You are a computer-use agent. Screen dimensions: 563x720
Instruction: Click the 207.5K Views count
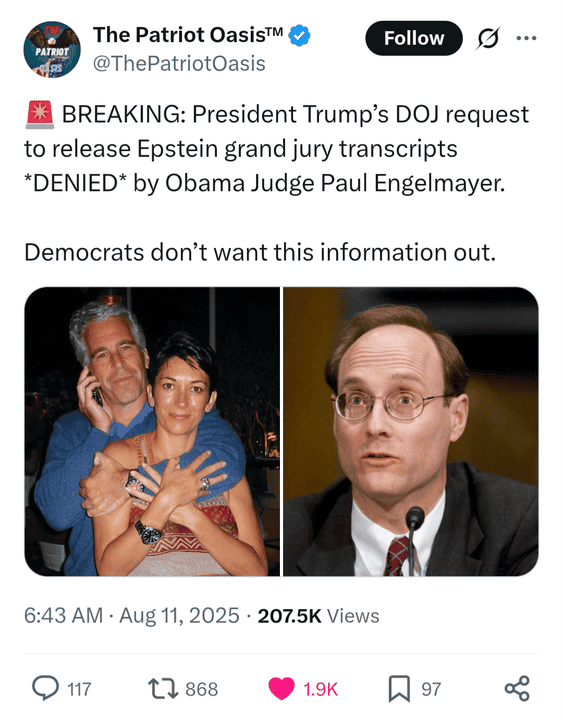(x=319, y=616)
